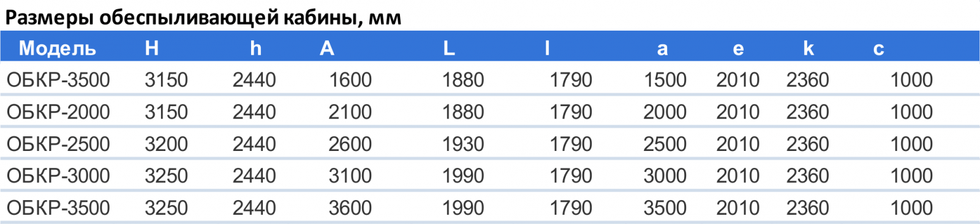Select the L column header

(x=449, y=48)
